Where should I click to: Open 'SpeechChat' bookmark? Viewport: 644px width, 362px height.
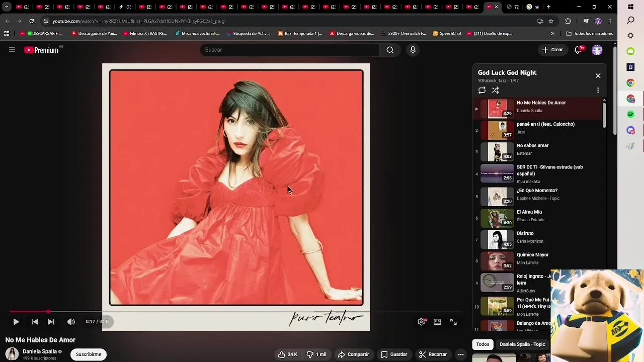(447, 34)
